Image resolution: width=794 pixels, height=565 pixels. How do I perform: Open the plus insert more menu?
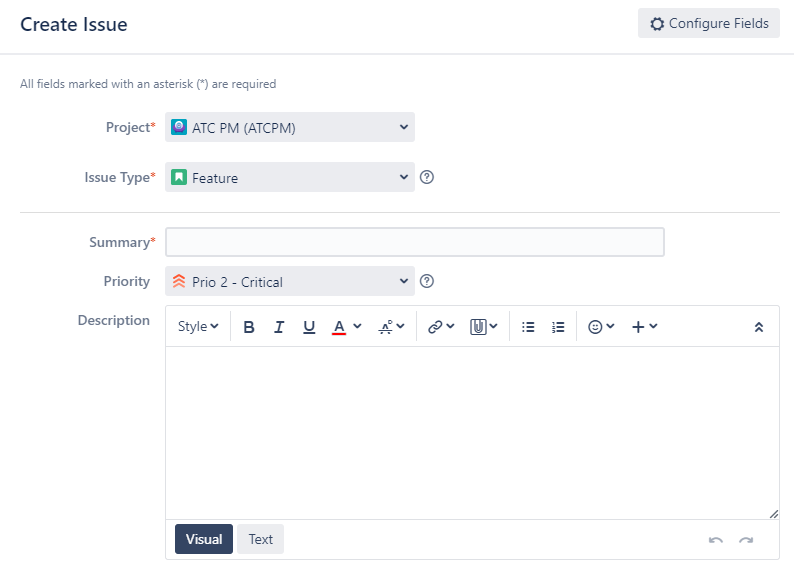tap(644, 327)
